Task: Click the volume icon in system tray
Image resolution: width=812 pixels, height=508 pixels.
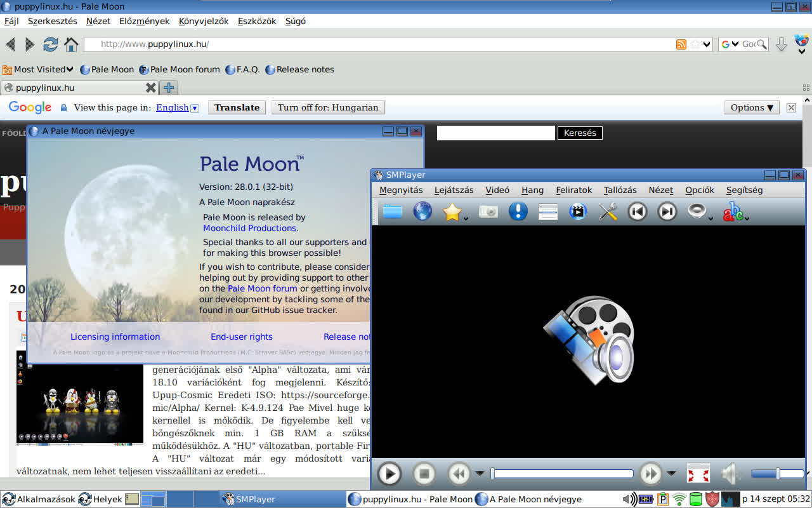Action: pos(630,499)
